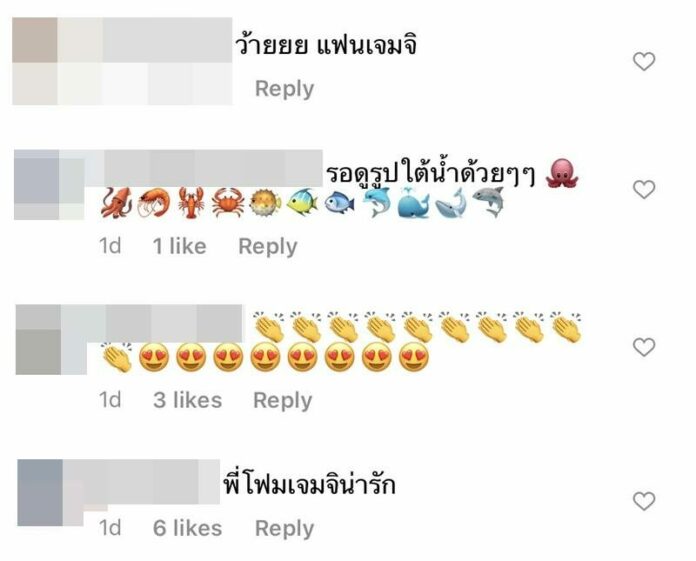The width and height of the screenshot is (696, 561).
Task: Click the pink octopus emoji
Action: [x=562, y=174]
